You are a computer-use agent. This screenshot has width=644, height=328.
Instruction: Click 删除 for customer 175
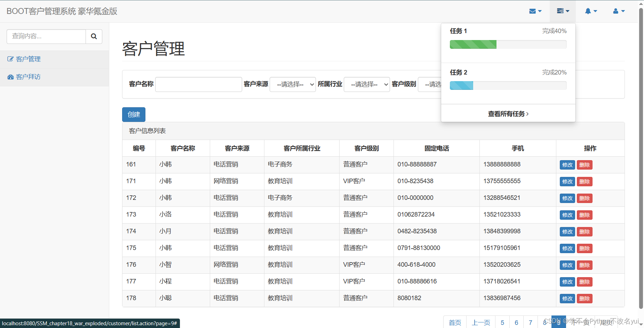point(585,248)
